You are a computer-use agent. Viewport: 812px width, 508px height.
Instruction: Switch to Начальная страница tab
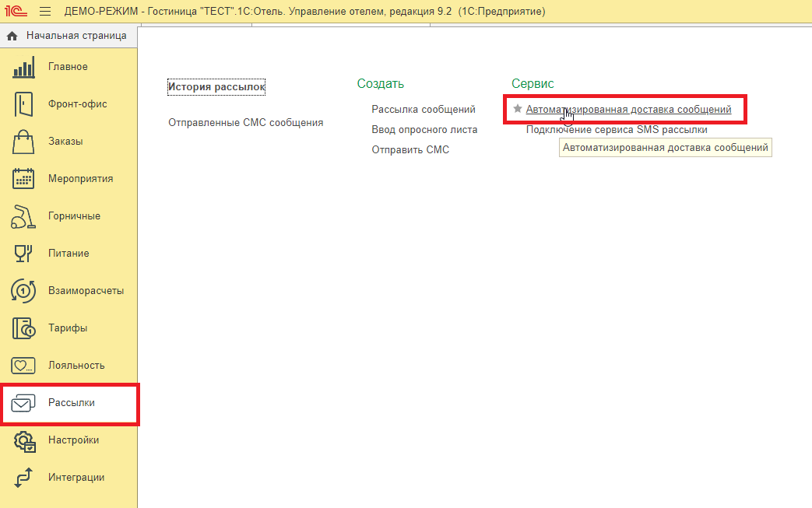tap(69, 36)
